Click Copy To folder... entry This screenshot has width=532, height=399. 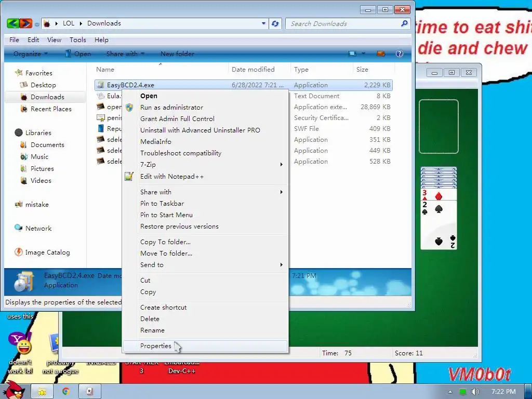coord(166,242)
